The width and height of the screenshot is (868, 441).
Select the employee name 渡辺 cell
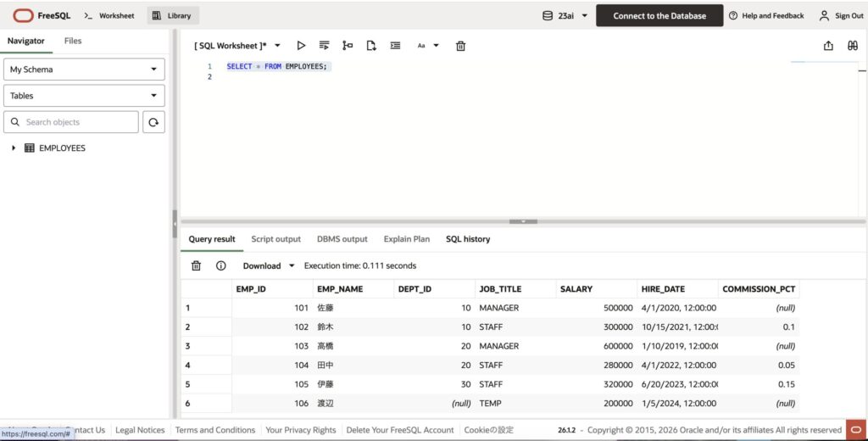[353, 404]
